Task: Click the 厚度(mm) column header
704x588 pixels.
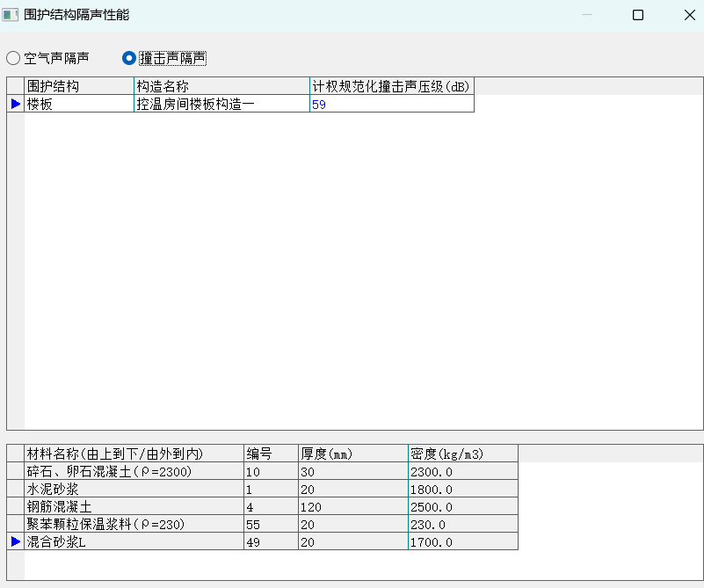Action: coord(352,454)
